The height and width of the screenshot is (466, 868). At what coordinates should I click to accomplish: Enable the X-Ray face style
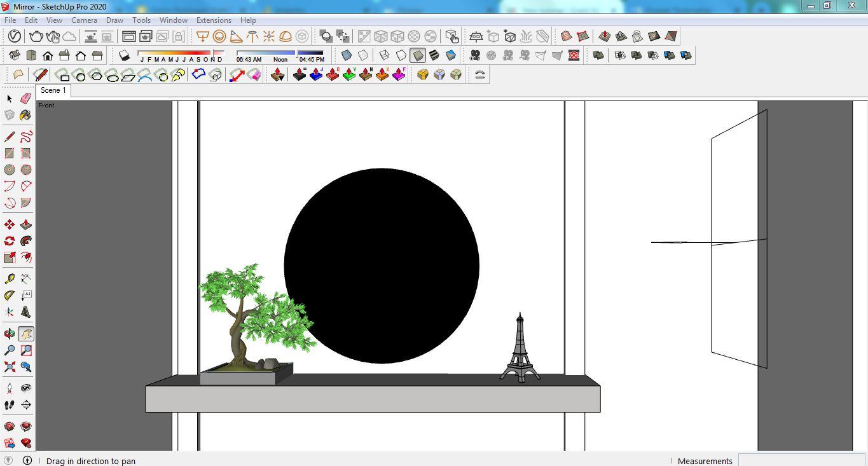click(347, 55)
